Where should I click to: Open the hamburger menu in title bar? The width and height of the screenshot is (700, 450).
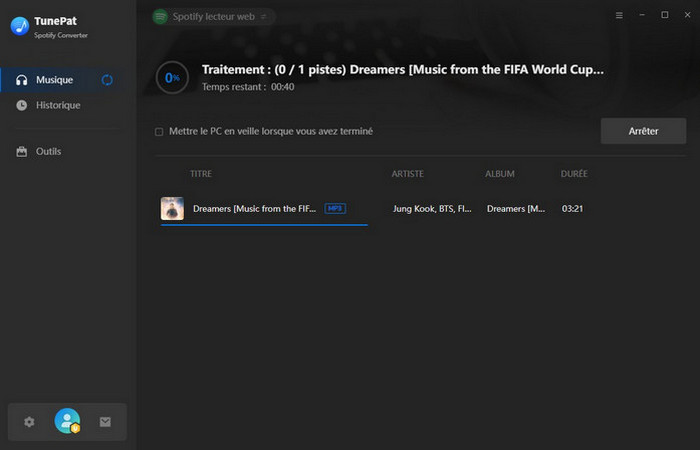619,16
